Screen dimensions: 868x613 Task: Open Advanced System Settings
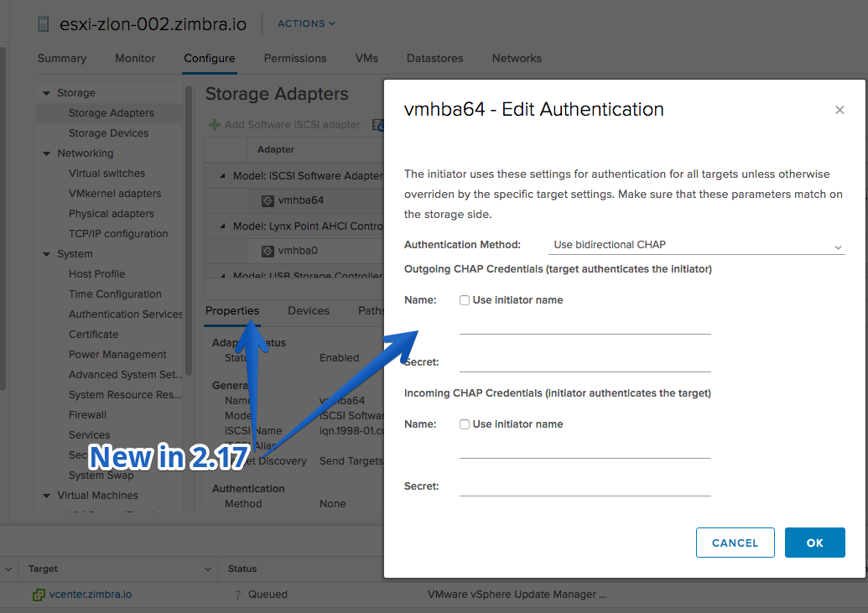(x=125, y=375)
